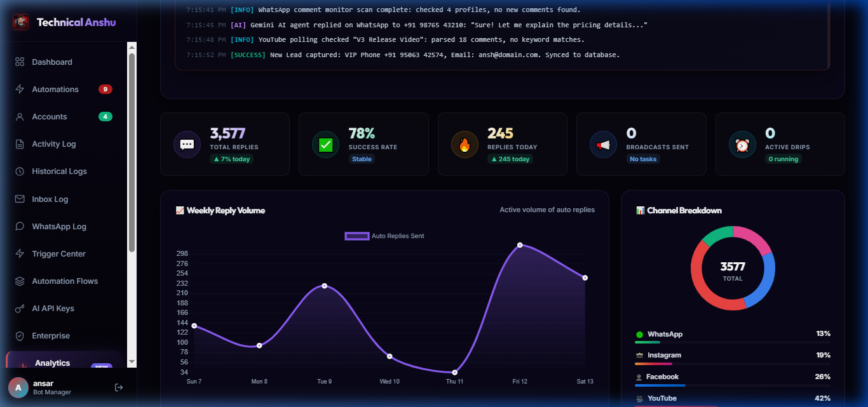
Task: Click the Historical Logs clock icon
Action: click(x=20, y=171)
